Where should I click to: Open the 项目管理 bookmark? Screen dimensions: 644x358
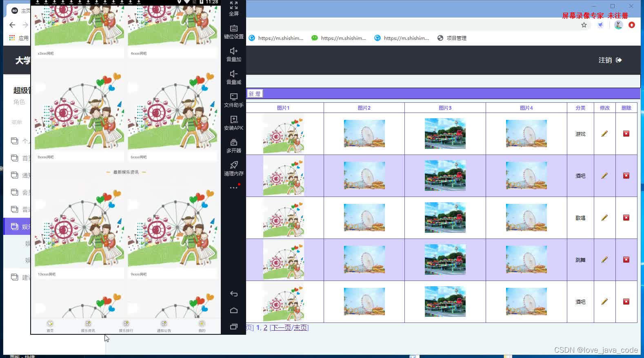[x=452, y=38]
